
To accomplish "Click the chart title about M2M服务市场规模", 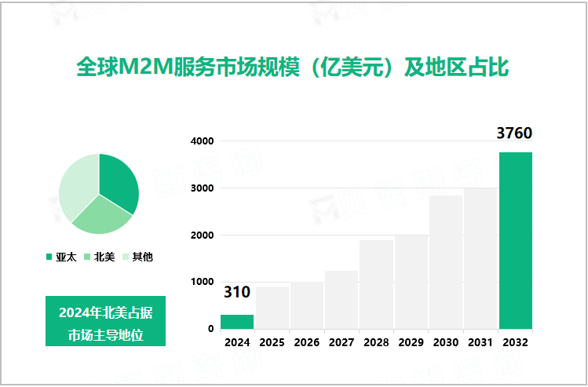I will 293,68.
